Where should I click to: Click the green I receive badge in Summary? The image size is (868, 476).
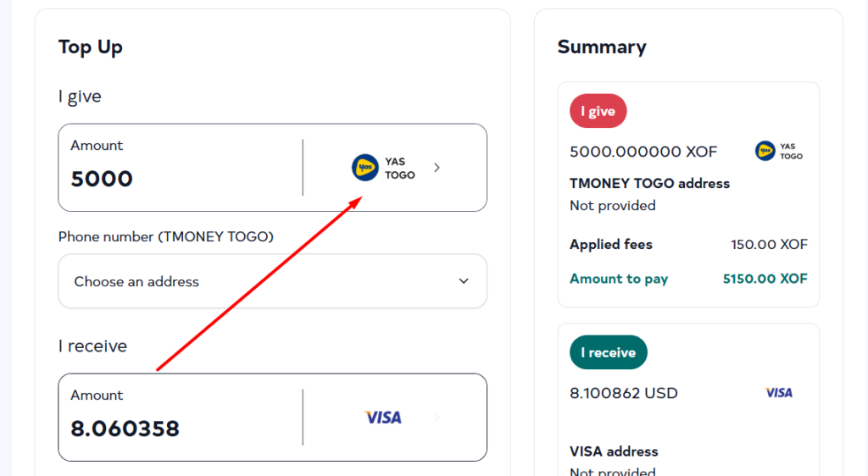(608, 352)
